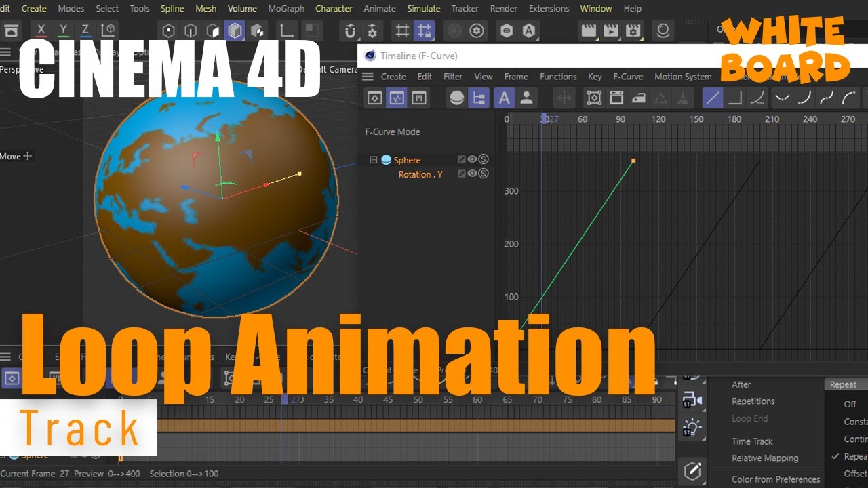Open the Functions menu in Timeline
Screen dimensions: 868x488
point(558,77)
